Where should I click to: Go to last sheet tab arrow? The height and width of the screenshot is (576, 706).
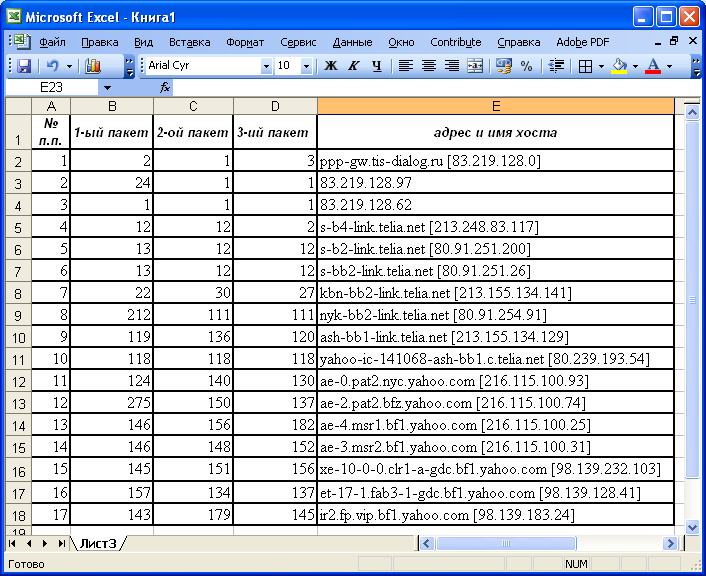61,544
